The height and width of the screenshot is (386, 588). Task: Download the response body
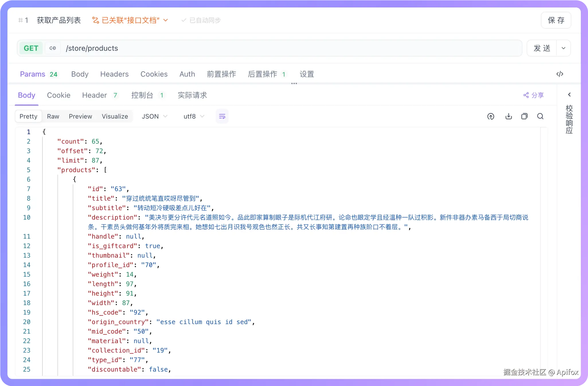[x=508, y=116]
